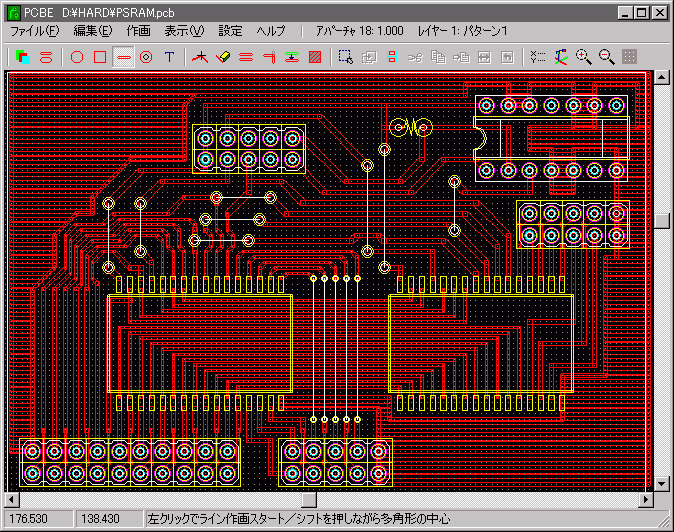Click the red and cyan squares icon
Screen dimensions: 674x532
[392, 57]
